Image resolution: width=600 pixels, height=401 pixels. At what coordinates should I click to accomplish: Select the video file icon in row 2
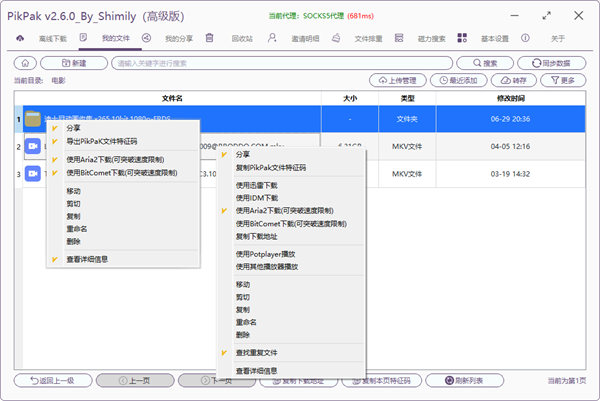(33, 146)
